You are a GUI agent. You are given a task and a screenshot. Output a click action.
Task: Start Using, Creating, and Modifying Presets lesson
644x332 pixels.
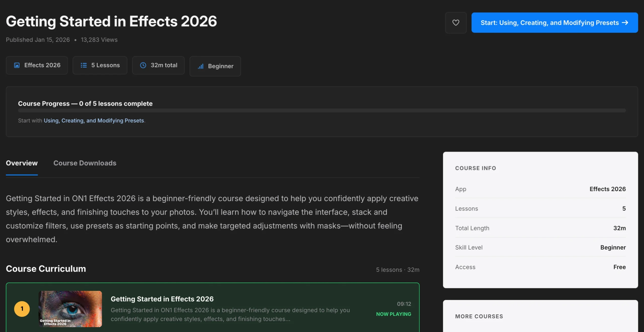[x=554, y=23]
